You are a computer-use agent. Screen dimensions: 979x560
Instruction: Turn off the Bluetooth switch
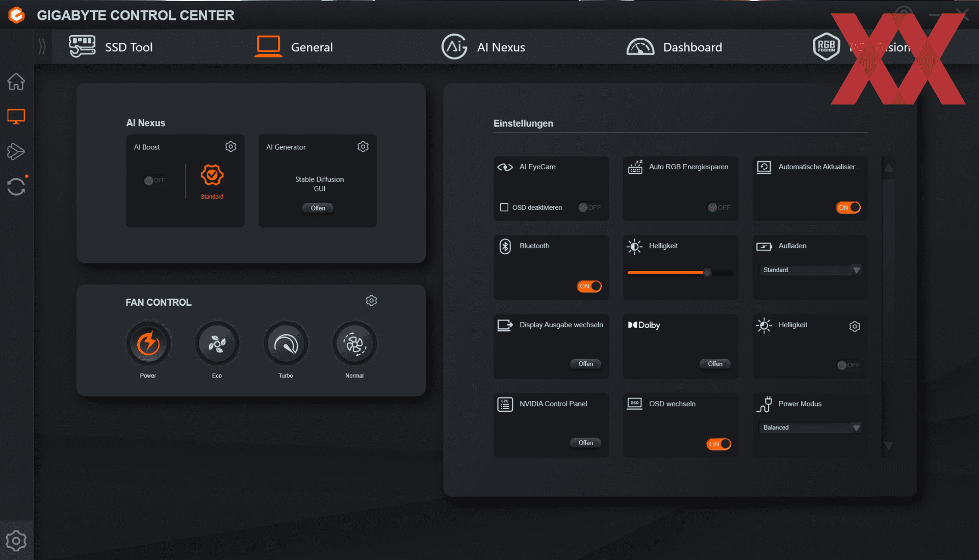589,286
